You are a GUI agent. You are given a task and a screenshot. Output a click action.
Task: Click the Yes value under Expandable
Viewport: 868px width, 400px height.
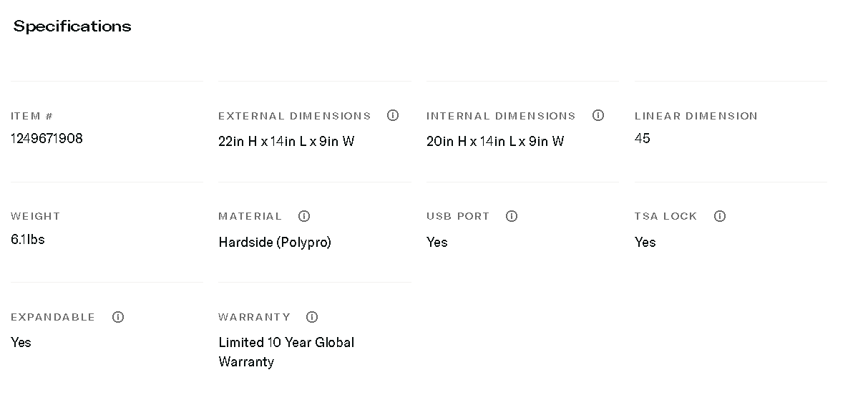tap(21, 343)
